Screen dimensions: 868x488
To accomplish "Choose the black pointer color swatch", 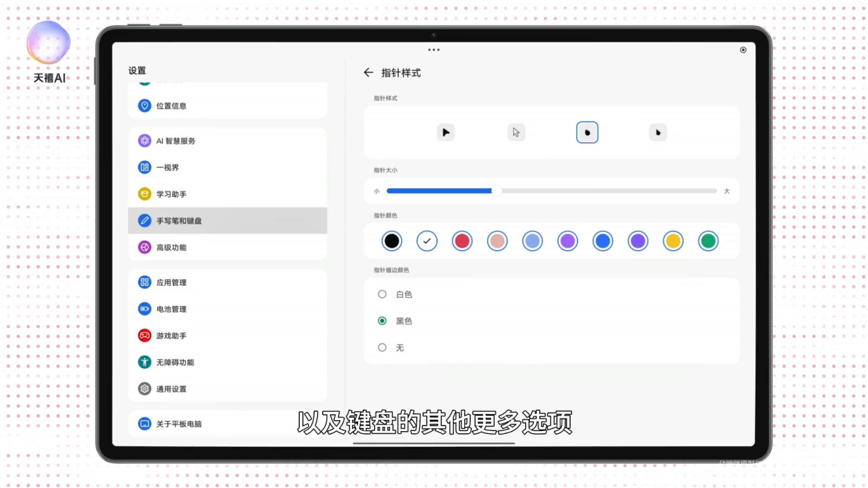I will point(392,241).
